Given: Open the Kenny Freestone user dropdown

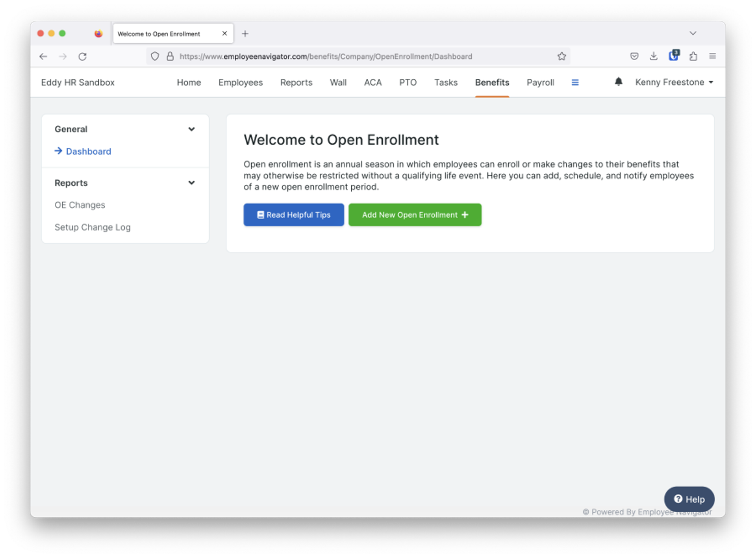Looking at the screenshot, I should pos(674,82).
